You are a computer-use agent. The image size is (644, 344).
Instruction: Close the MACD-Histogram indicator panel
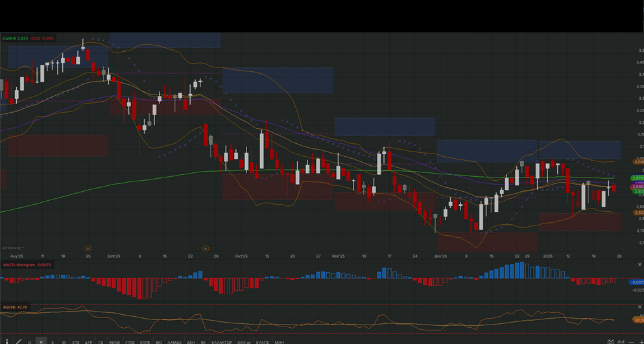[639, 265]
